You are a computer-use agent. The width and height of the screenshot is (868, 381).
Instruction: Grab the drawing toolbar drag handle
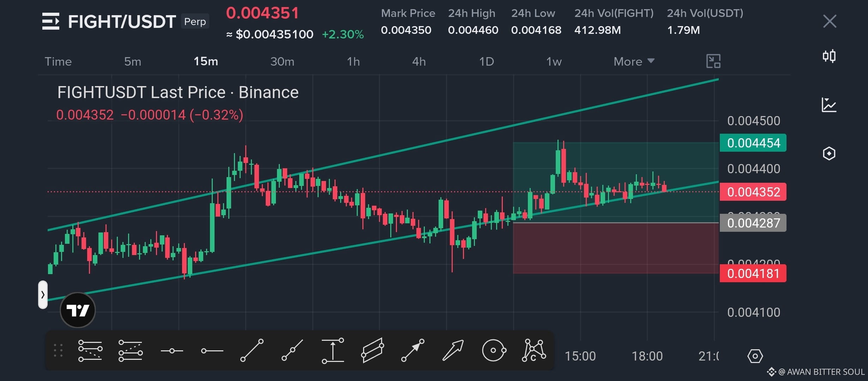click(x=58, y=351)
